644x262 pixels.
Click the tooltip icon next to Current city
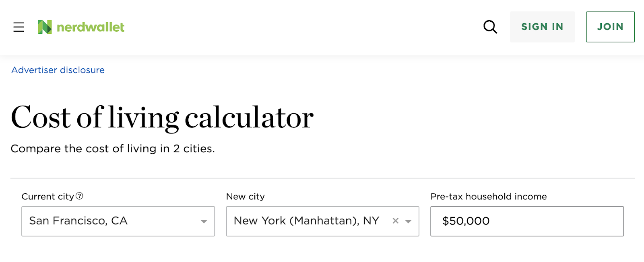(80, 196)
